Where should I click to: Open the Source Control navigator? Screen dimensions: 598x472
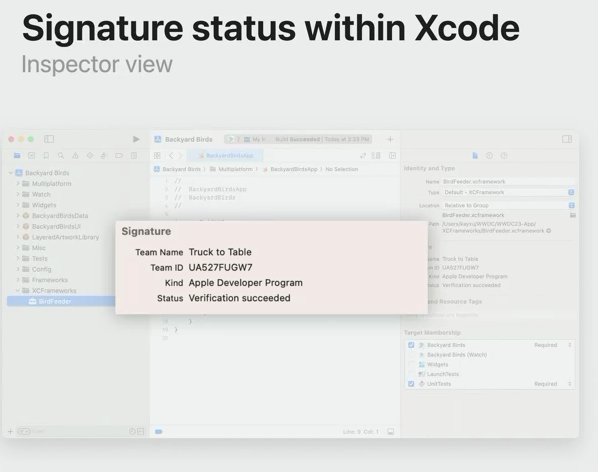click(x=32, y=156)
